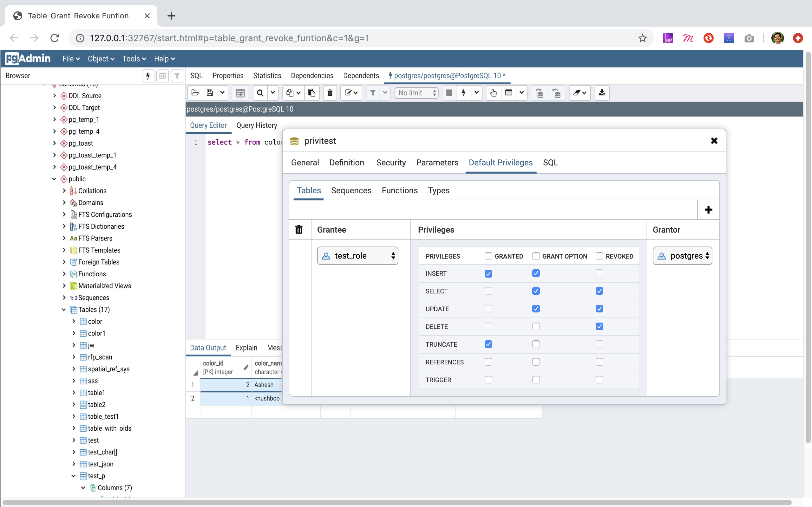Viewport: 812px width, 507px height.
Task: Open the No limit rows dropdown
Action: coord(416,93)
